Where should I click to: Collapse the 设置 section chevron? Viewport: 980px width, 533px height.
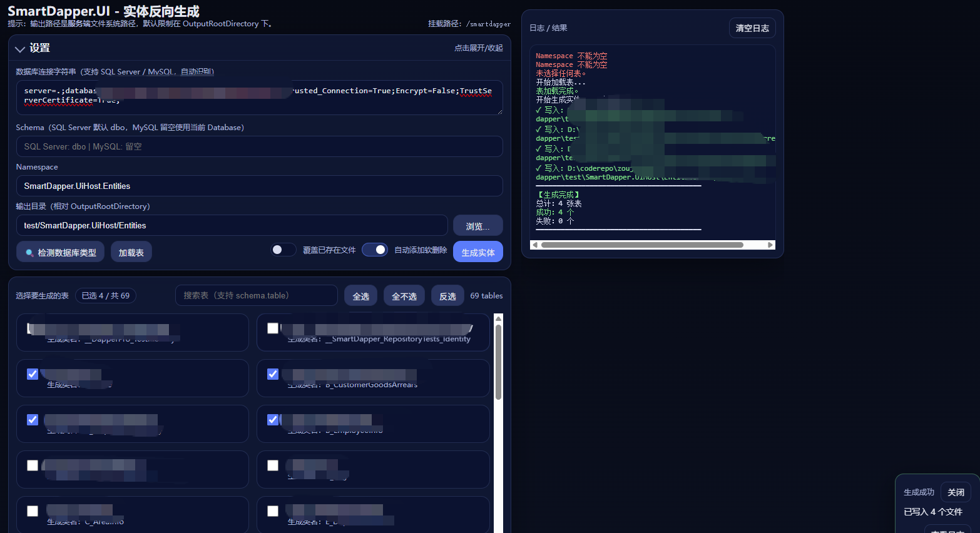click(x=20, y=49)
